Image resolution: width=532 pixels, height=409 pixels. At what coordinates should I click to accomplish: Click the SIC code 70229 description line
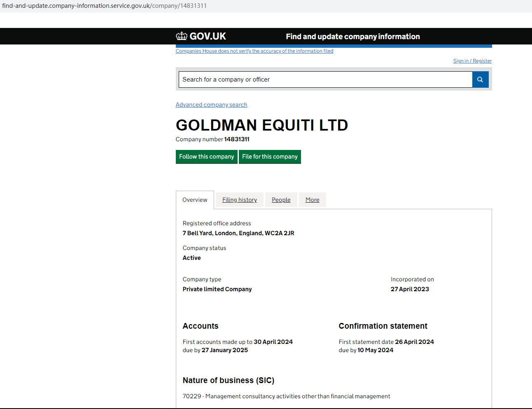pos(287,396)
